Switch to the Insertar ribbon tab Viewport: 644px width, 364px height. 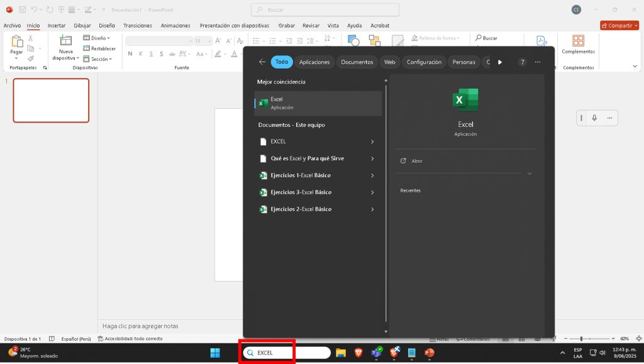click(57, 26)
